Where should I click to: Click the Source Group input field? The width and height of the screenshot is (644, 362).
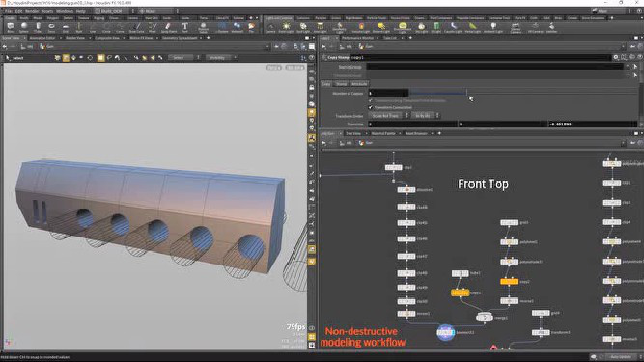pyautogui.click(x=495, y=67)
